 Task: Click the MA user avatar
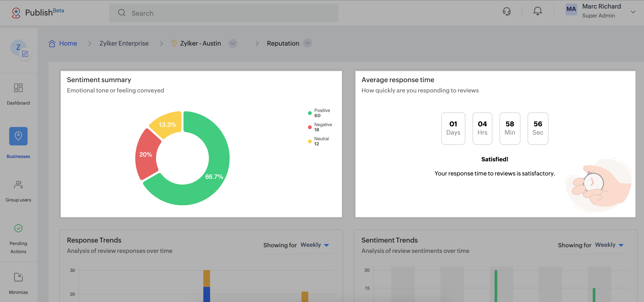click(x=571, y=9)
